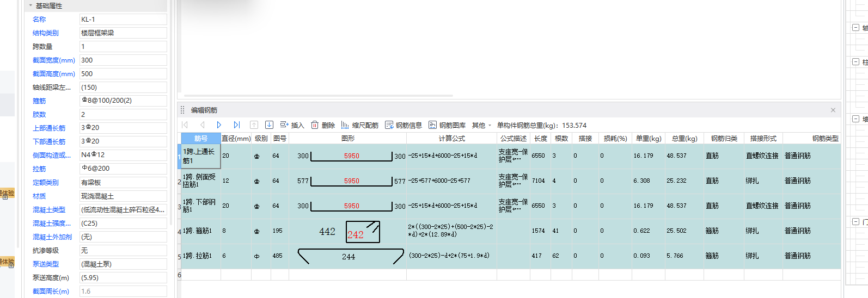
Task: Edit 箍筋 value field
Action: (123, 101)
